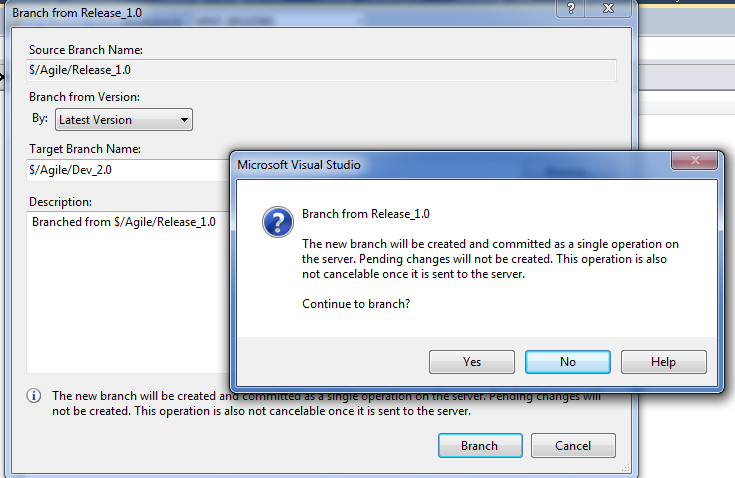735x478 pixels.
Task: Click the 'Continue to branch?' text
Action: [x=356, y=304]
